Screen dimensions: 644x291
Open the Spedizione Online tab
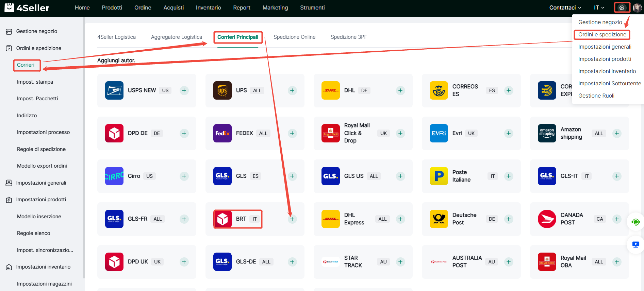[294, 37]
